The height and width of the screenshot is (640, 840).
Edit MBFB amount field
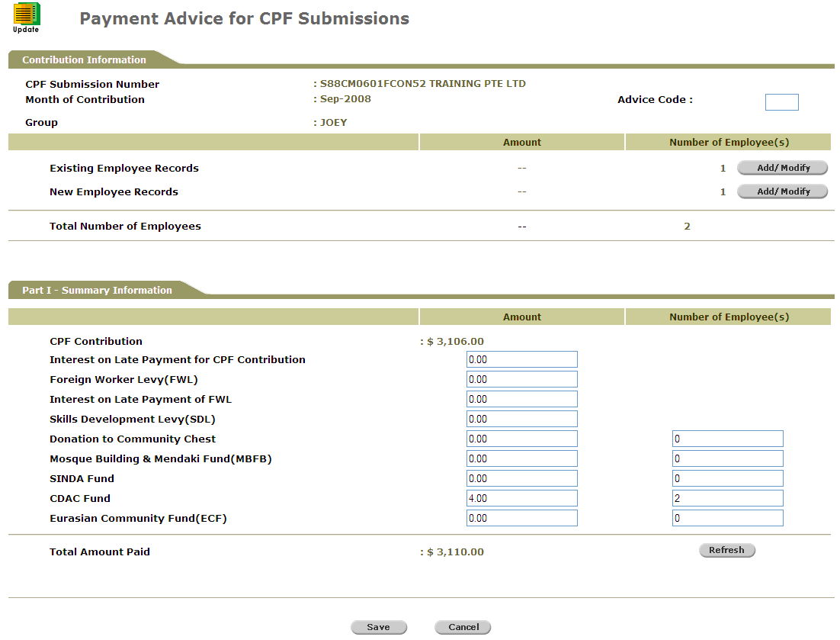pyautogui.click(x=522, y=458)
